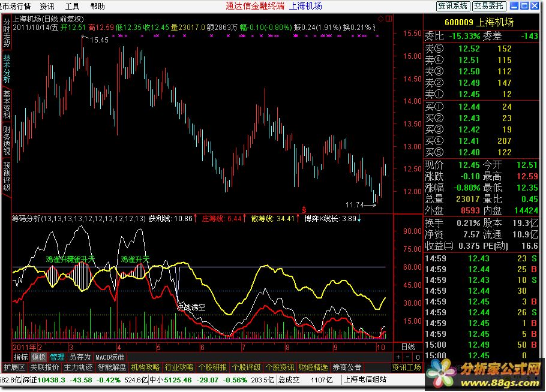Click the 另存为 tab
546x392 pixels.
pyautogui.click(x=80, y=357)
